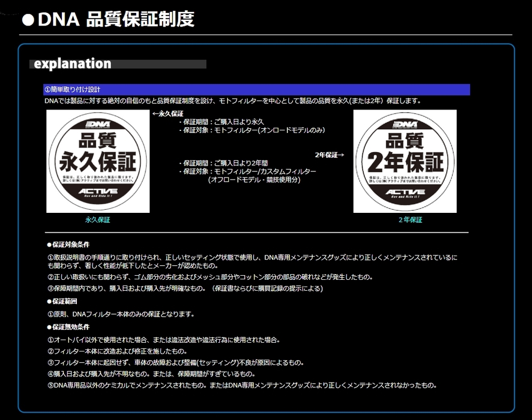Open the 2年保証 caption link below the seal
Viewport: 532px width, 420px height.
pyautogui.click(x=410, y=220)
